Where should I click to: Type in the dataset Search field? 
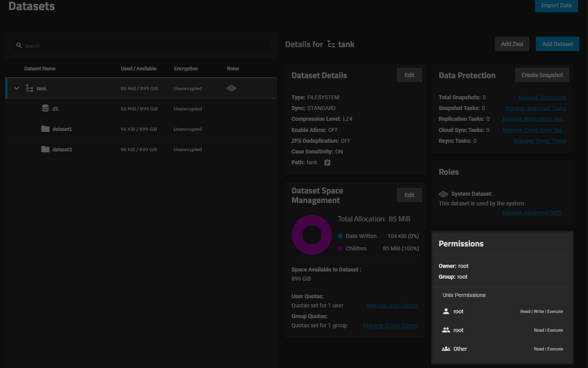[x=143, y=46]
